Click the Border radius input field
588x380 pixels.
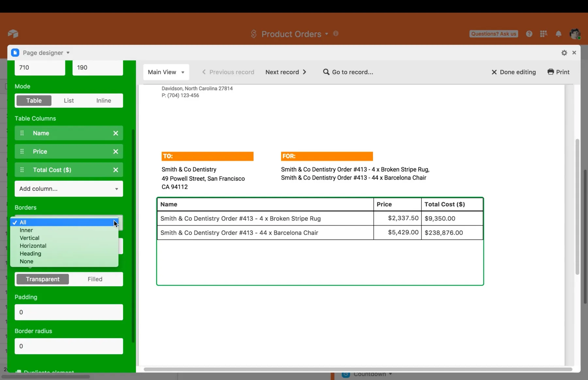[x=69, y=346]
